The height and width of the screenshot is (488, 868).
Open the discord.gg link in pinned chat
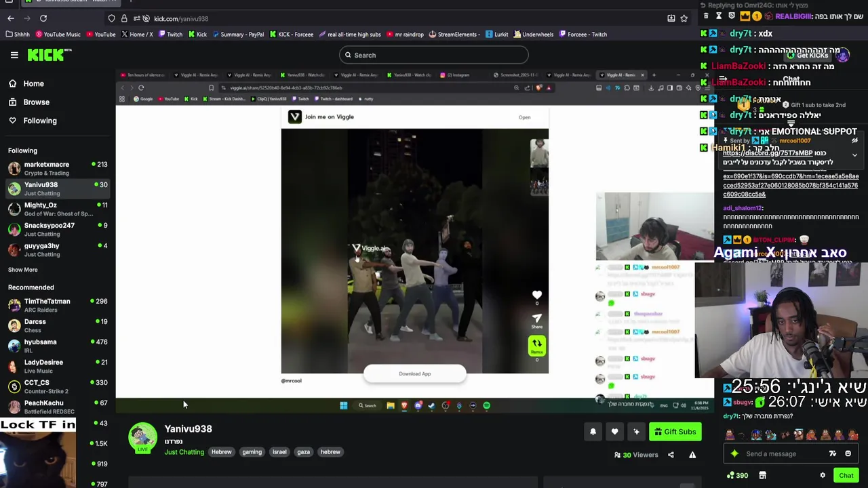768,153
